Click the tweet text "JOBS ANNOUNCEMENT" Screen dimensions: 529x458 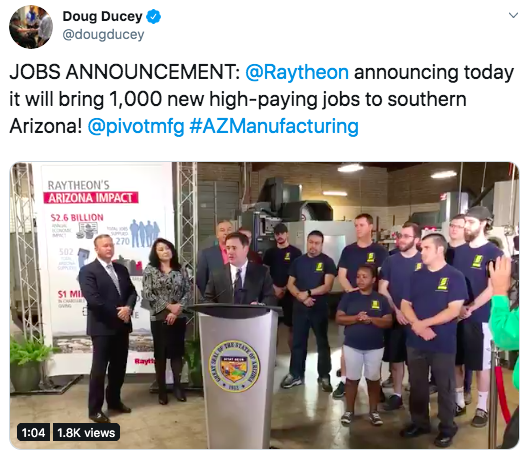tap(123, 72)
